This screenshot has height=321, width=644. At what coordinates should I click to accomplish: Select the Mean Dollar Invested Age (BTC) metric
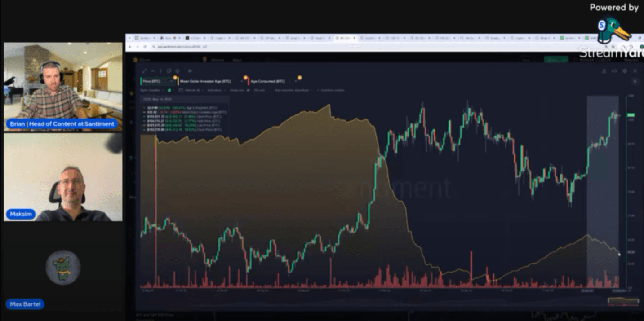(x=204, y=81)
